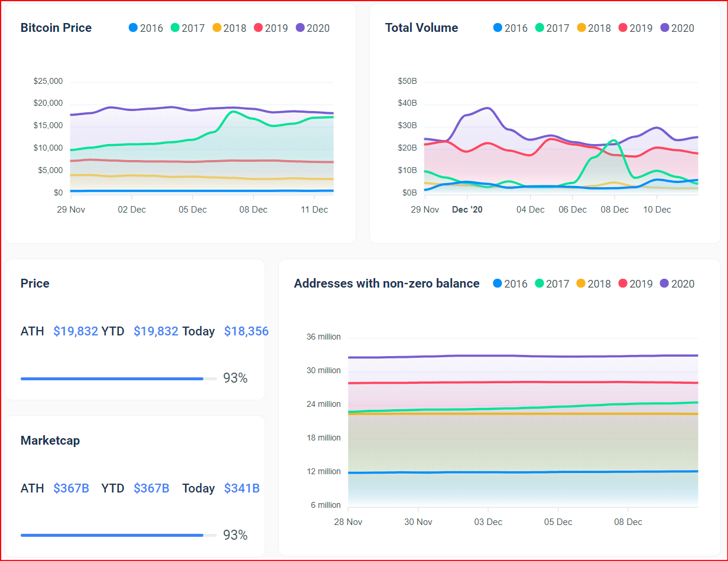Click 2018 legend dot in Addresses chart
The width and height of the screenshot is (728, 561).
click(x=581, y=283)
